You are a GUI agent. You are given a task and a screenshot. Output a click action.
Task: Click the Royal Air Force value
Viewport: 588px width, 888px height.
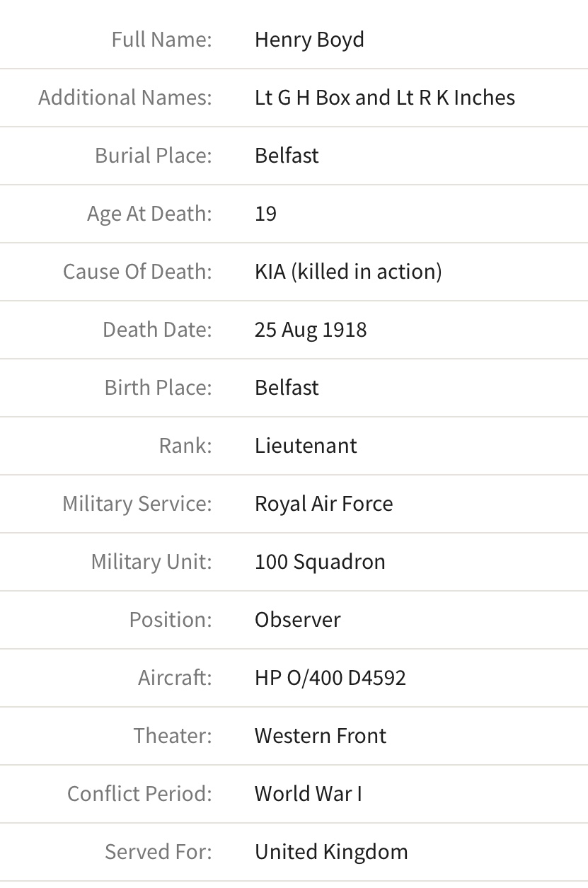click(x=323, y=504)
